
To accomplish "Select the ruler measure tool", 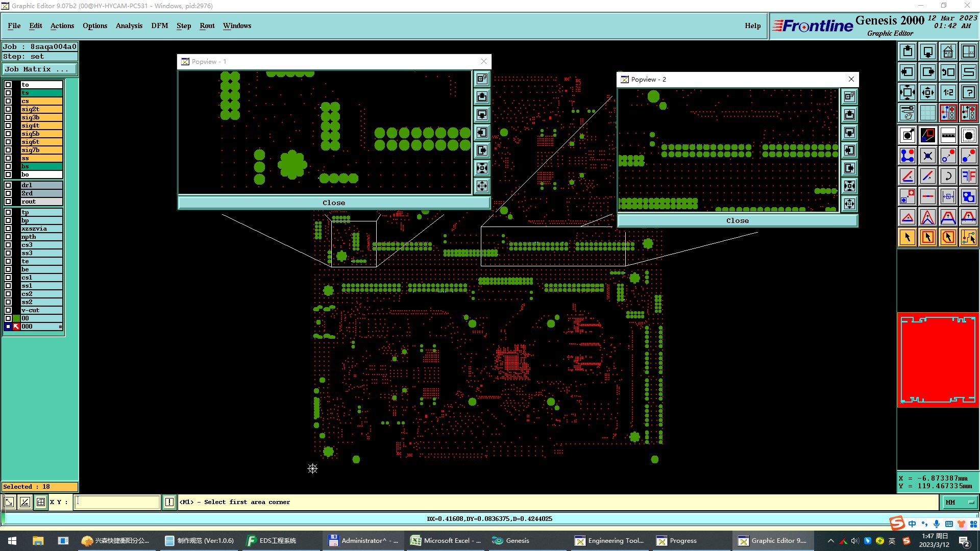I will 948,135.
